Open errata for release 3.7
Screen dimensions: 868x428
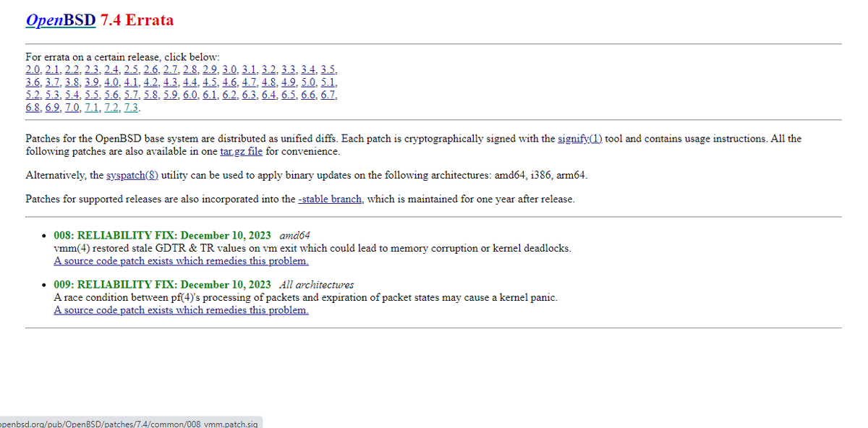(52, 83)
